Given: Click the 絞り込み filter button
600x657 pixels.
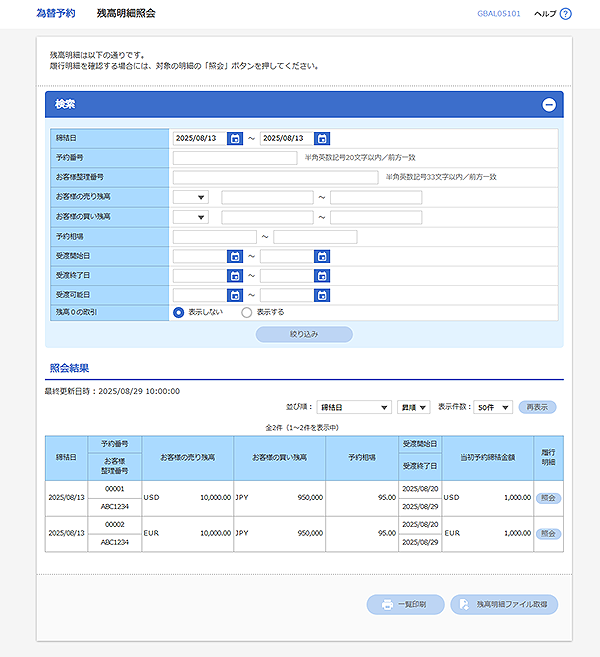Looking at the screenshot, I should [304, 334].
